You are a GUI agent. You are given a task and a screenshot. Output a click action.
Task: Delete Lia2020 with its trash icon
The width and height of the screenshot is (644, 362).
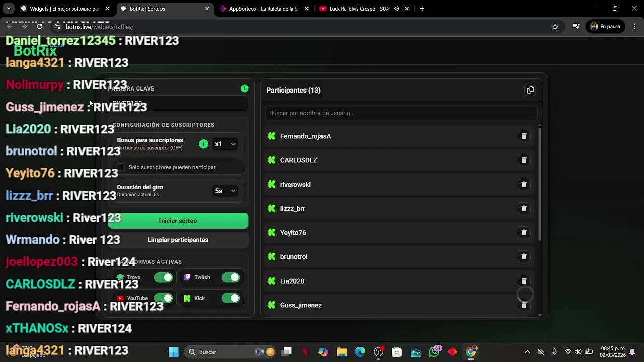[524, 281]
